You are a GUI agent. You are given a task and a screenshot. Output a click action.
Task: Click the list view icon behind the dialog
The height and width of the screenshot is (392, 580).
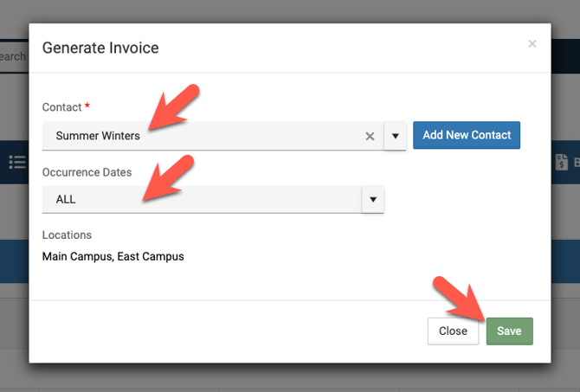16,162
